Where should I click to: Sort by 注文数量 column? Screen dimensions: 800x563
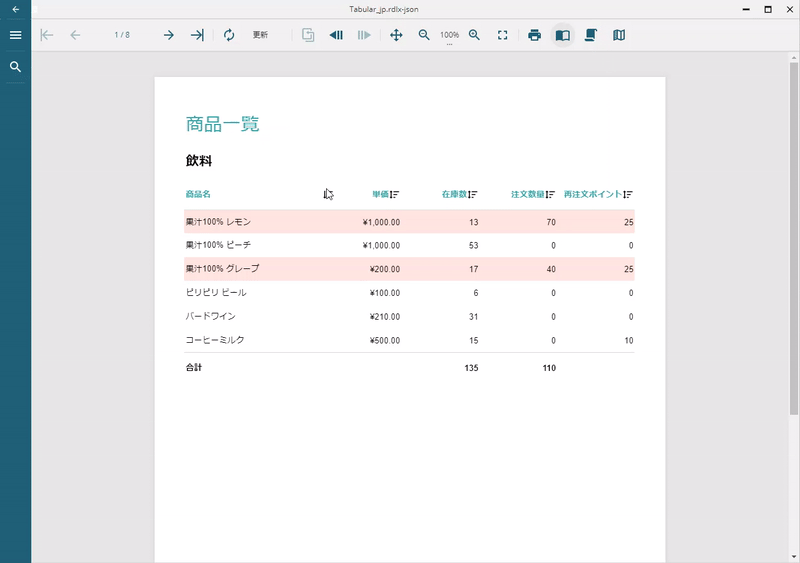click(550, 194)
